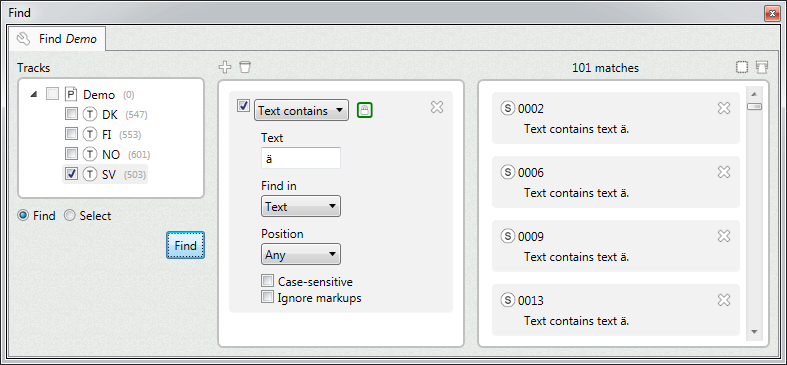Collapse the Demo project tree node
Viewport: 787px width, 365px height.
click(x=34, y=94)
